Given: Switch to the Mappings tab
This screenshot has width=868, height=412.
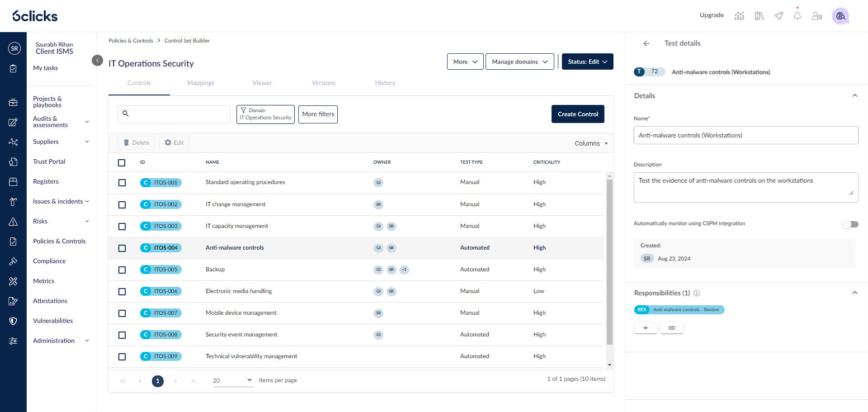Looking at the screenshot, I should (201, 83).
